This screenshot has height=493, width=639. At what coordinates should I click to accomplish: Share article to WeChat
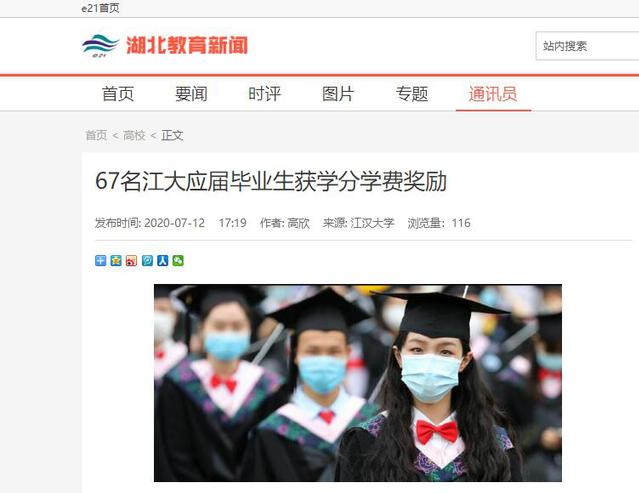click(x=178, y=260)
